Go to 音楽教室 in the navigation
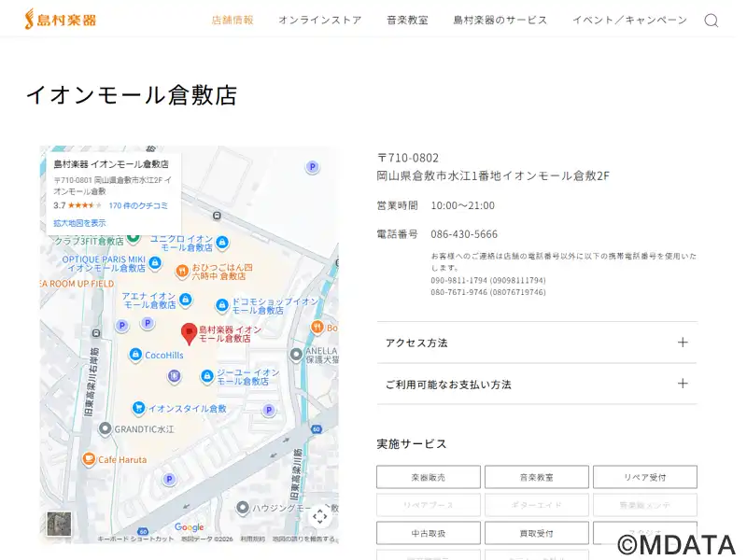747x560 pixels. 407,21
